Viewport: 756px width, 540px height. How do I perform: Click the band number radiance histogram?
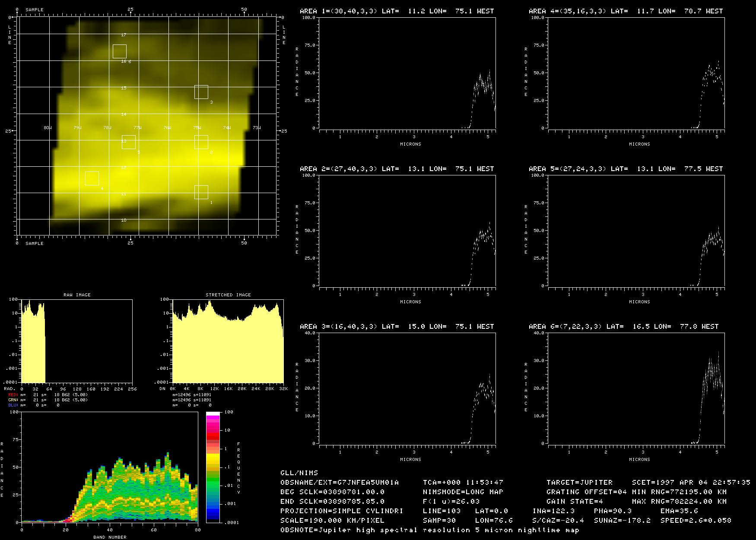109,467
